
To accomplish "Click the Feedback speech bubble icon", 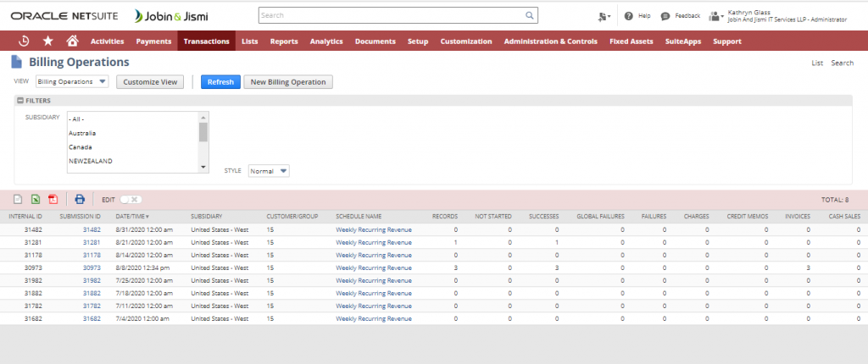I will (x=665, y=16).
